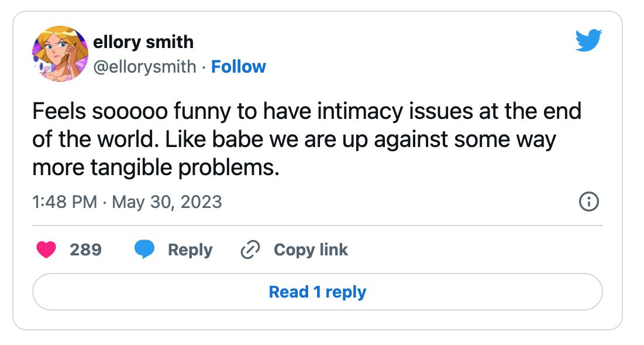
Task: Open the 1:48 PM timestamp
Action: [x=64, y=202]
